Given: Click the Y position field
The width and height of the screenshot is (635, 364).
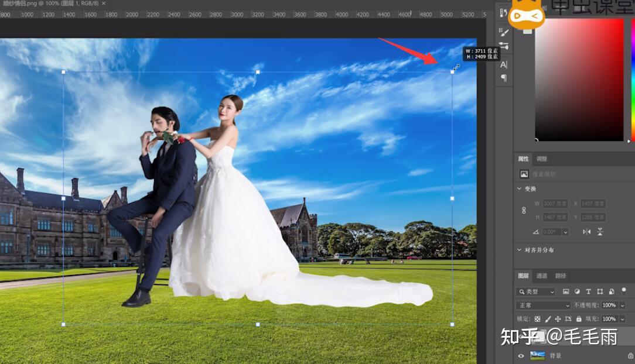Looking at the screenshot, I should 592,218.
